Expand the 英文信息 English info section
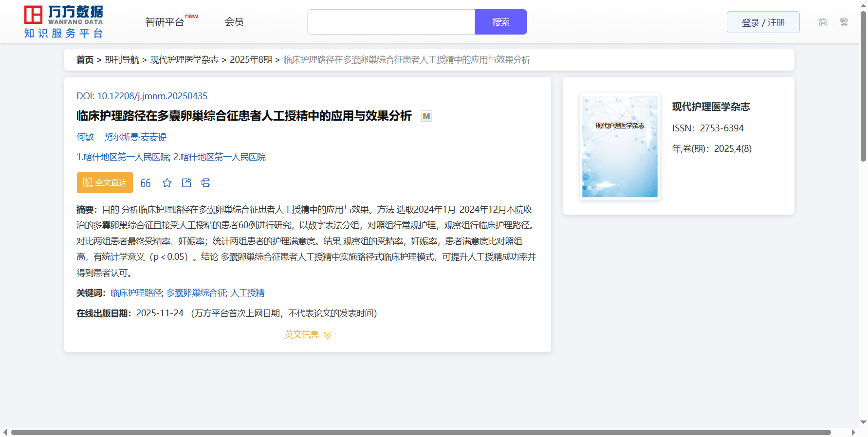The width and height of the screenshot is (868, 437). point(307,335)
